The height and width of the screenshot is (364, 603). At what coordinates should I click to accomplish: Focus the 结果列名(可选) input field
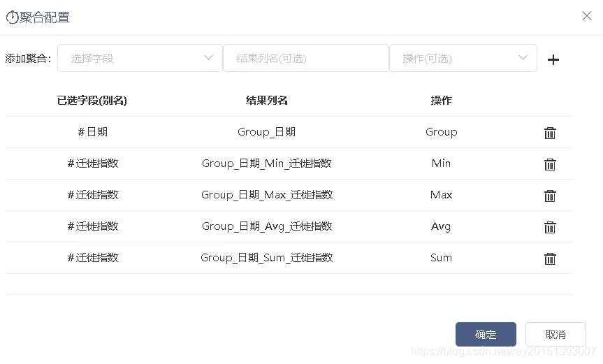pyautogui.click(x=306, y=58)
